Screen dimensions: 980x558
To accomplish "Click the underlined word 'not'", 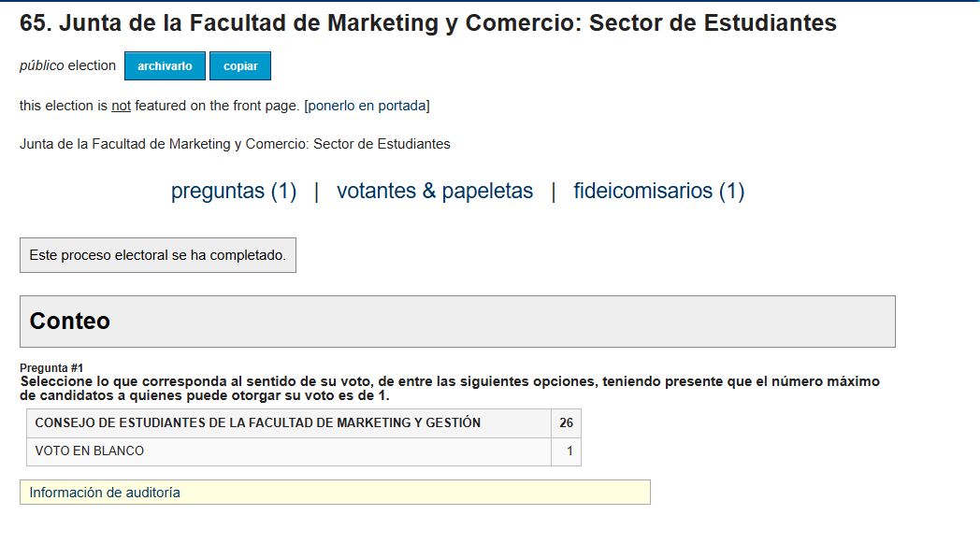I will point(122,106).
